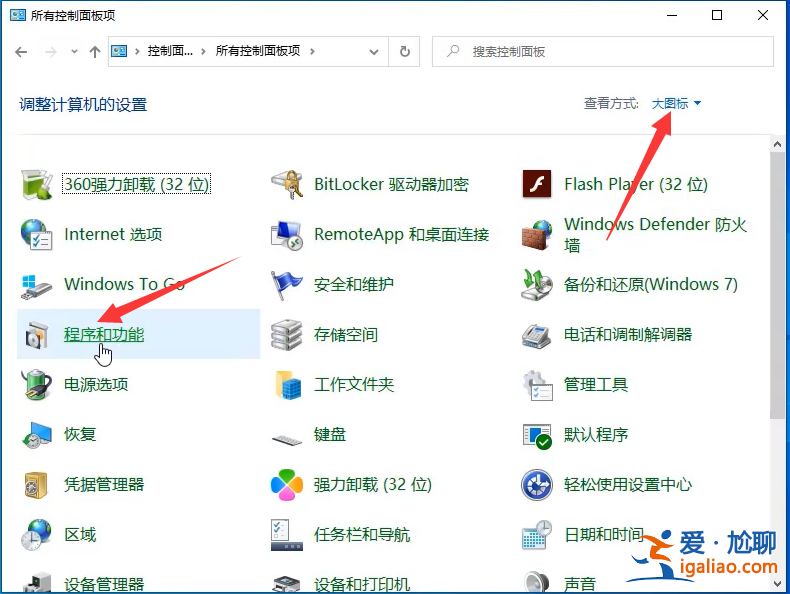The height and width of the screenshot is (594, 790).
Task: Click the 区域 globe-clock icon
Action: click(x=37, y=535)
